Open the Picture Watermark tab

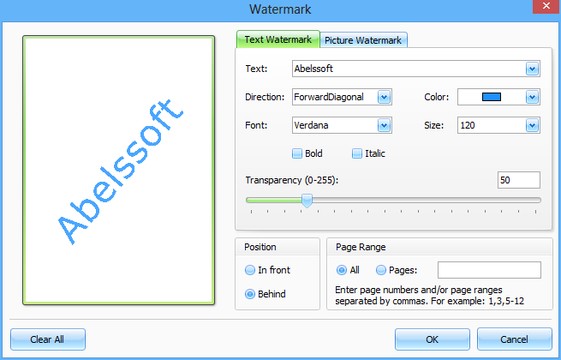(363, 40)
